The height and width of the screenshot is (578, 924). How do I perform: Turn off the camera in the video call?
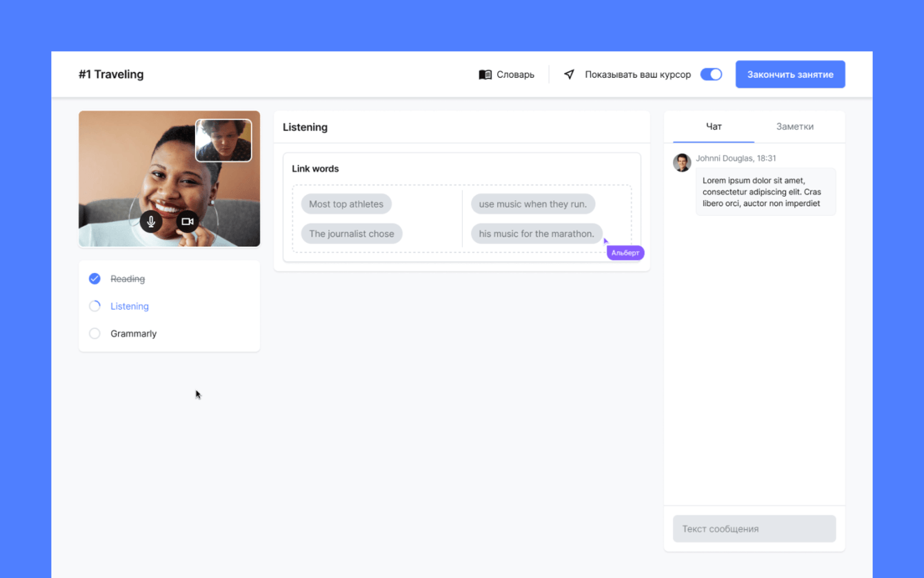tap(187, 221)
